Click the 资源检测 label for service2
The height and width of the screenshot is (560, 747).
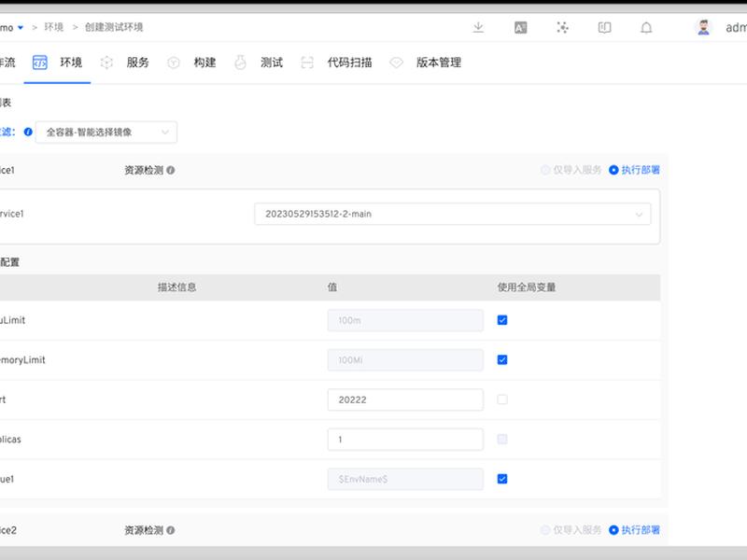click(x=144, y=530)
